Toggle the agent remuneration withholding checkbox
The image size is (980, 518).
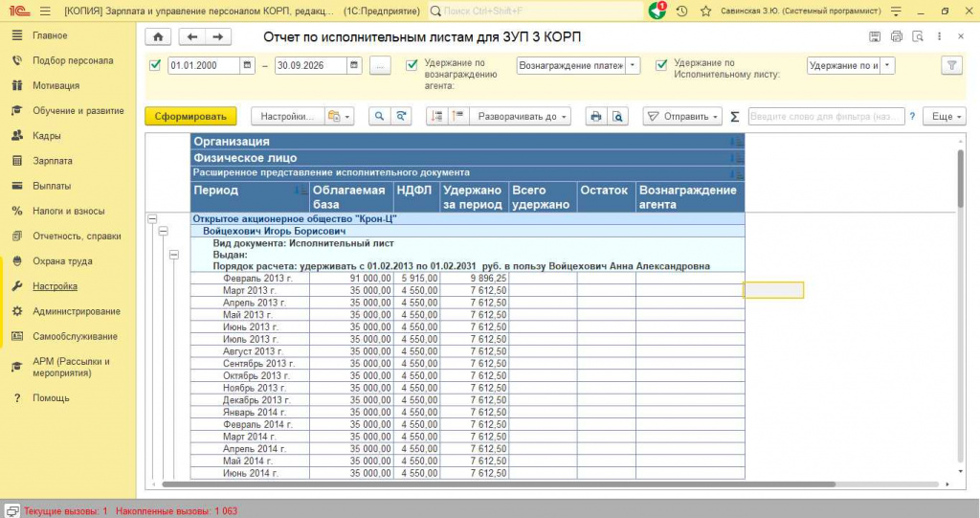412,65
